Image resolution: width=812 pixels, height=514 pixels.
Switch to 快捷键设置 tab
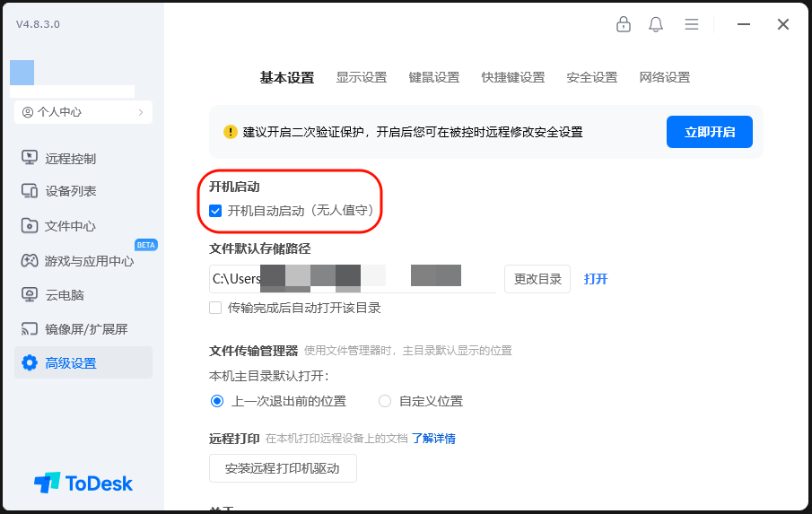[x=513, y=78]
